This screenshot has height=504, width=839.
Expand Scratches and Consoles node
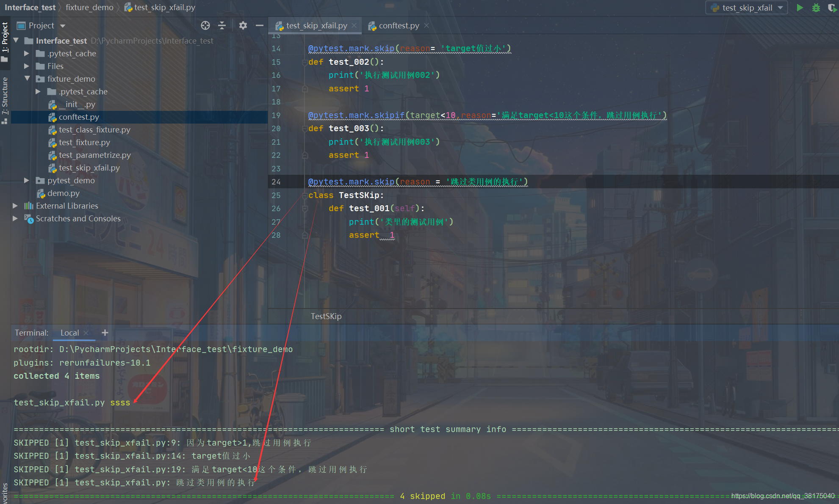(15, 218)
